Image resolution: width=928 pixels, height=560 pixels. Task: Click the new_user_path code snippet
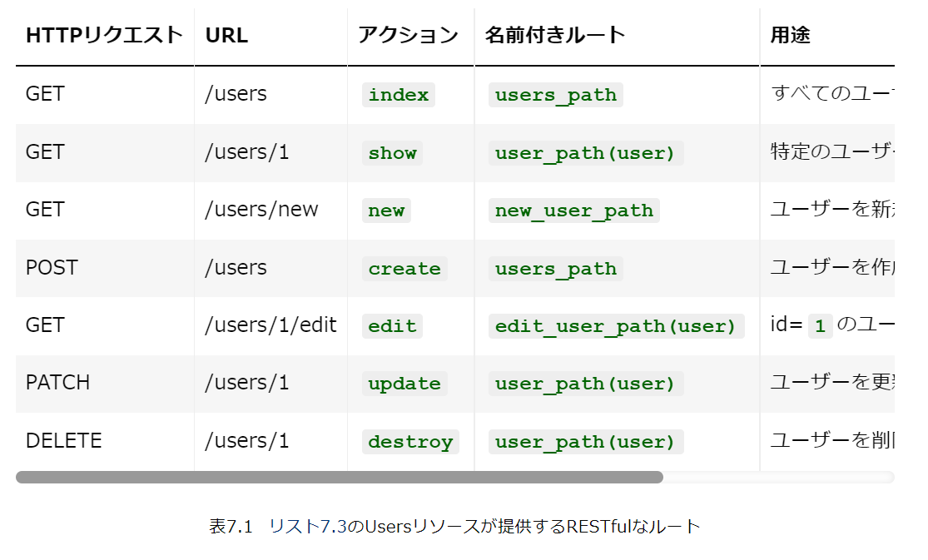tap(574, 211)
